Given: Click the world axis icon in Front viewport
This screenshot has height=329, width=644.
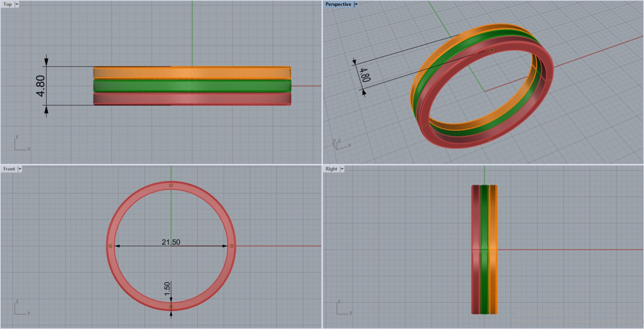Looking at the screenshot, I should point(21,308).
